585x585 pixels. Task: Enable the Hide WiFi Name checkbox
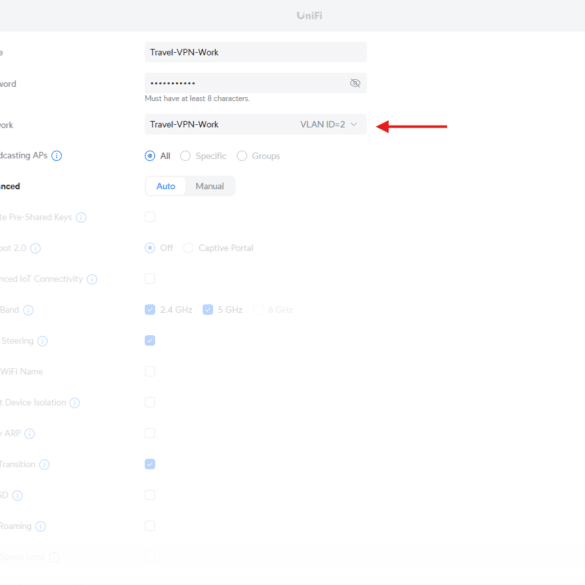150,371
